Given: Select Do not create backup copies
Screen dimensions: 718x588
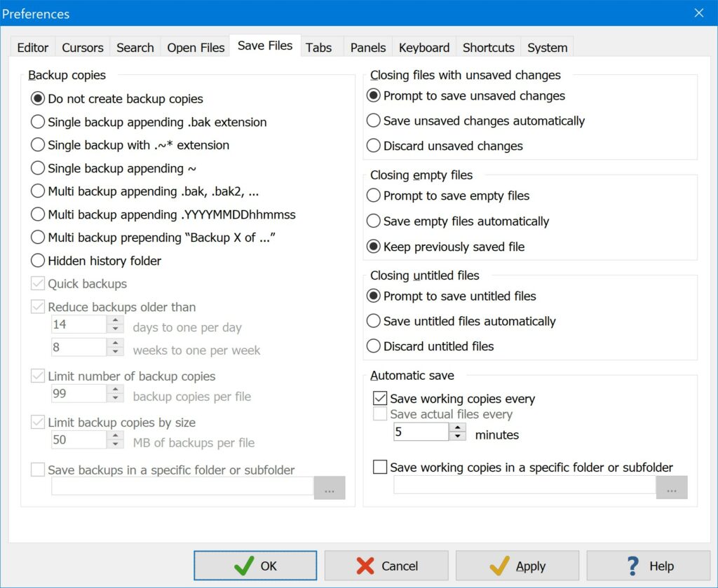Looking at the screenshot, I should click(117, 99).
